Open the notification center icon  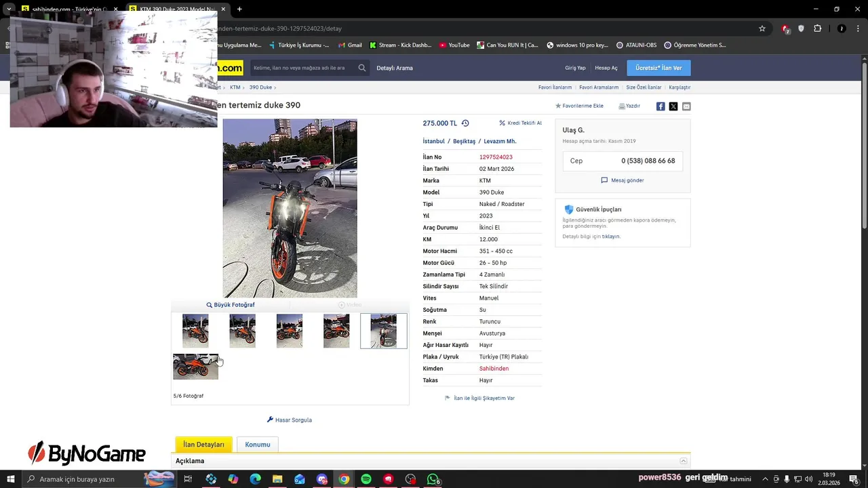point(854,479)
